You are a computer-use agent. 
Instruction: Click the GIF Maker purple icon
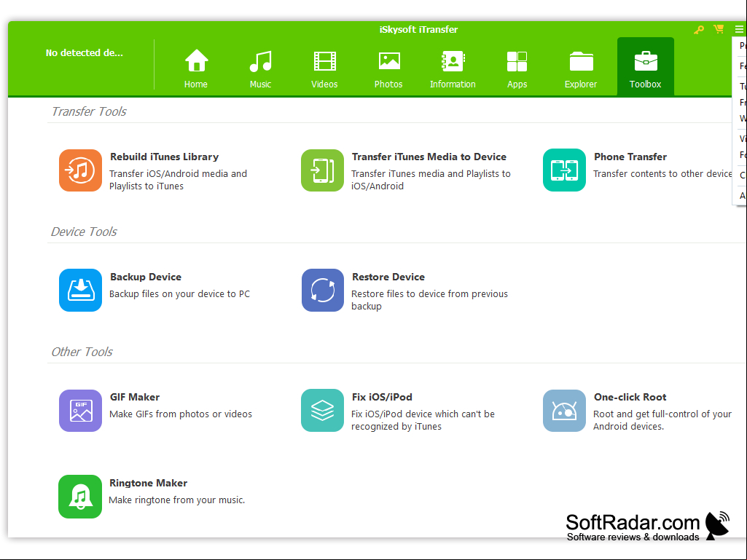(80, 411)
